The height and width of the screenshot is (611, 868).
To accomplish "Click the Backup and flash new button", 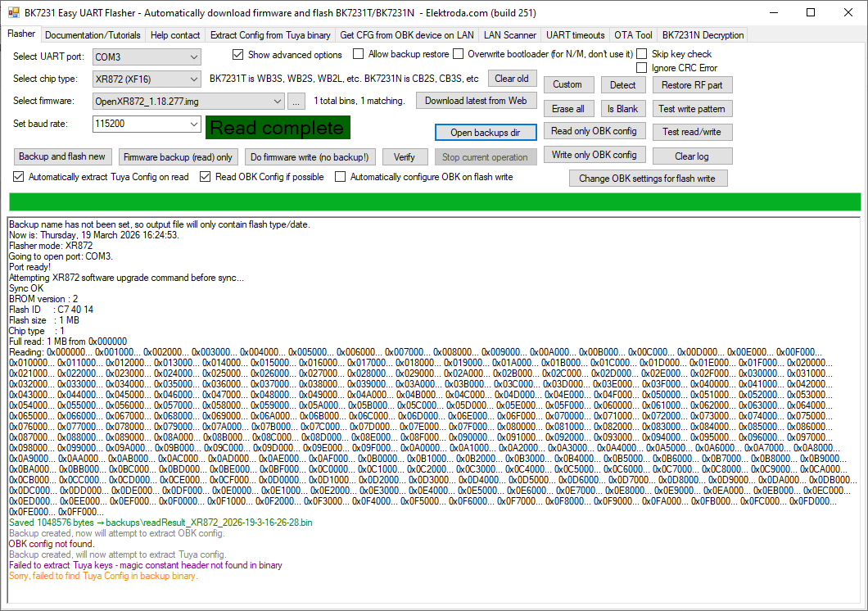I will point(62,156).
